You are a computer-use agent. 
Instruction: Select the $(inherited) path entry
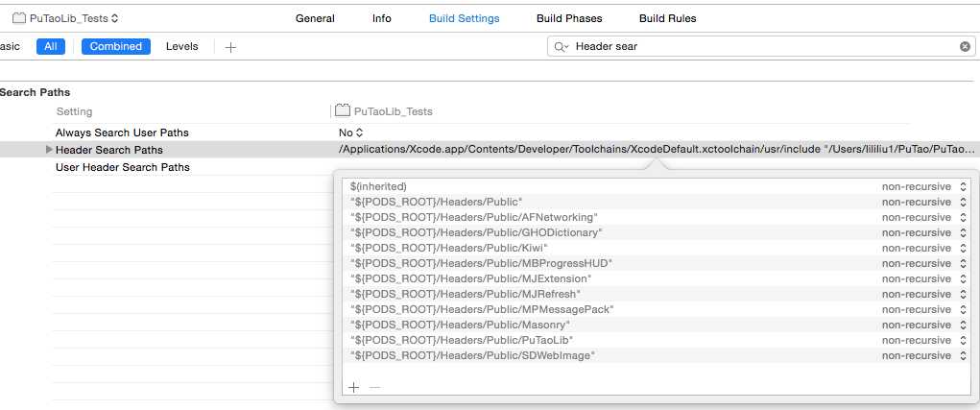tap(378, 186)
